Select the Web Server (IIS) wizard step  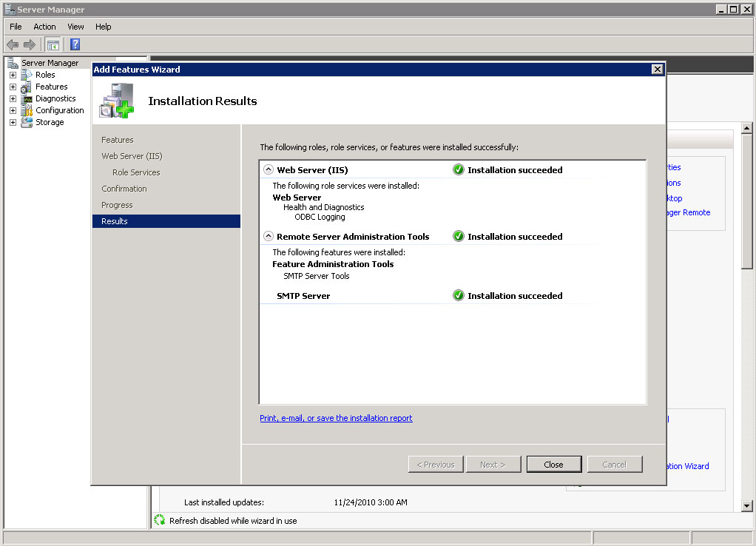[x=132, y=156]
